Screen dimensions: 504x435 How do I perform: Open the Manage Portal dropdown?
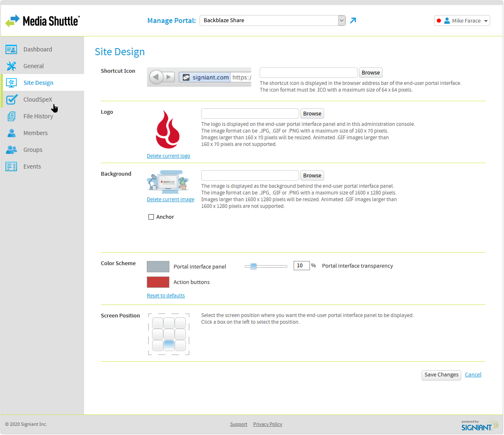(272, 20)
